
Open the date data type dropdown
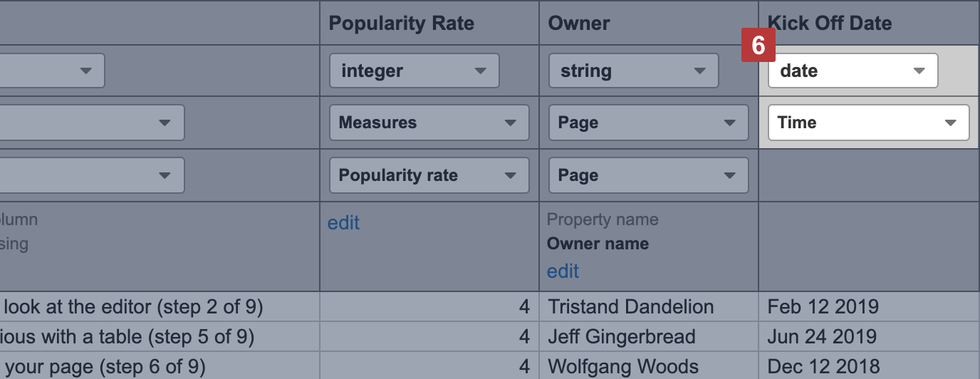coord(853,71)
